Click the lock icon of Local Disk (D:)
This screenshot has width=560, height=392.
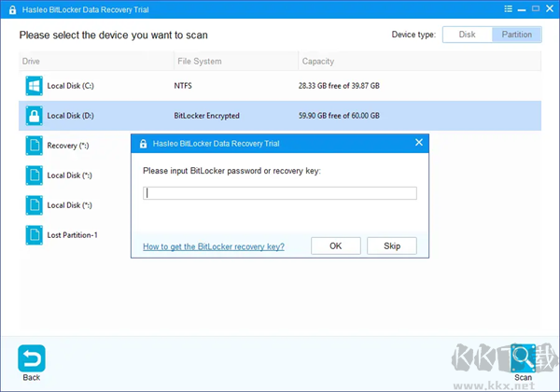(x=34, y=116)
